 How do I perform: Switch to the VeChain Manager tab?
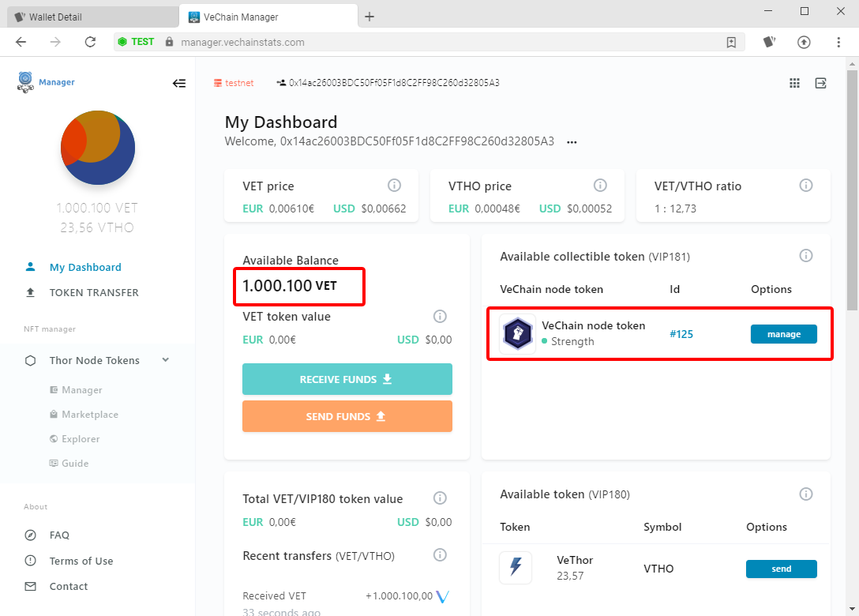coord(268,17)
